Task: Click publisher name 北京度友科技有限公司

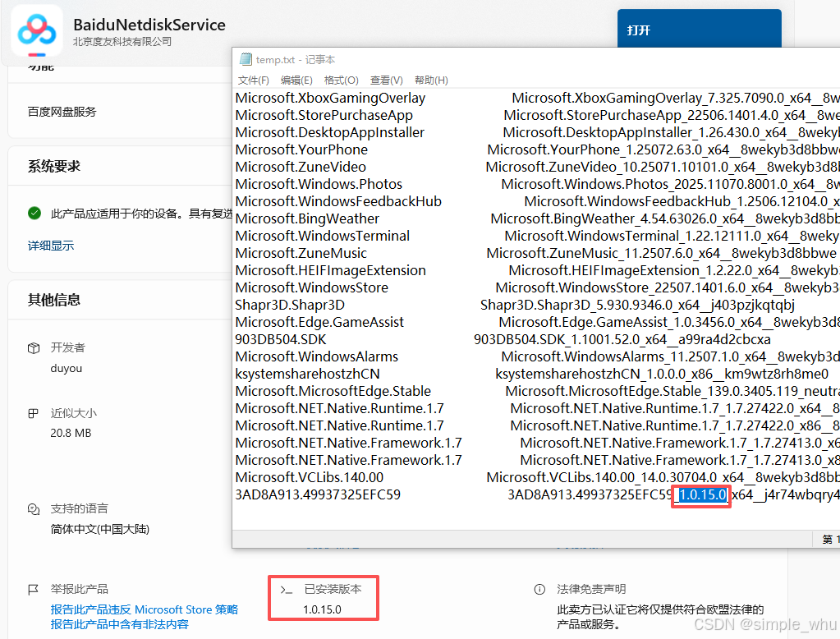Action: click(122, 41)
